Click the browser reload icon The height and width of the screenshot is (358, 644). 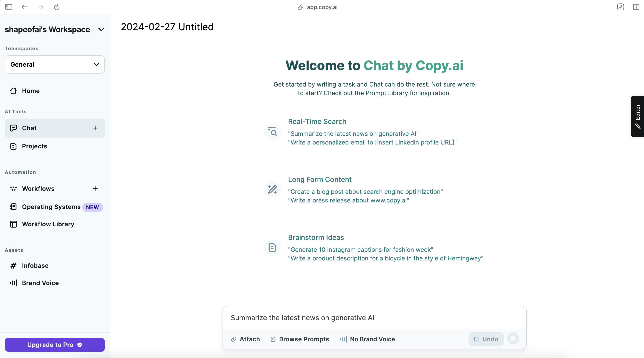[x=57, y=7]
